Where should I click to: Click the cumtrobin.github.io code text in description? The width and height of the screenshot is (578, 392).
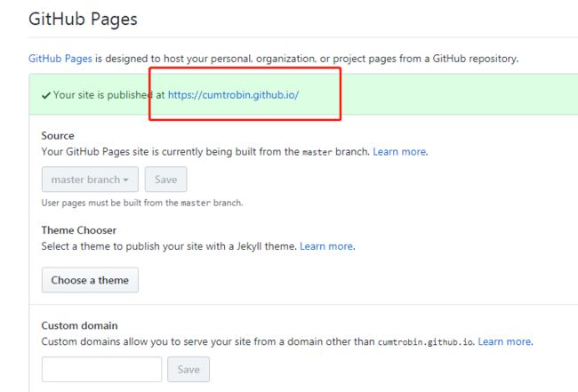[425, 342]
